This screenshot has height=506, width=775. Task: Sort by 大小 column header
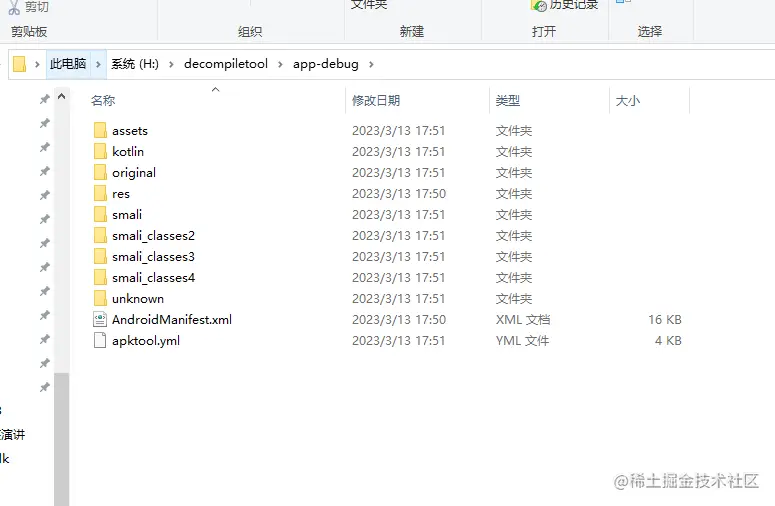(x=628, y=101)
